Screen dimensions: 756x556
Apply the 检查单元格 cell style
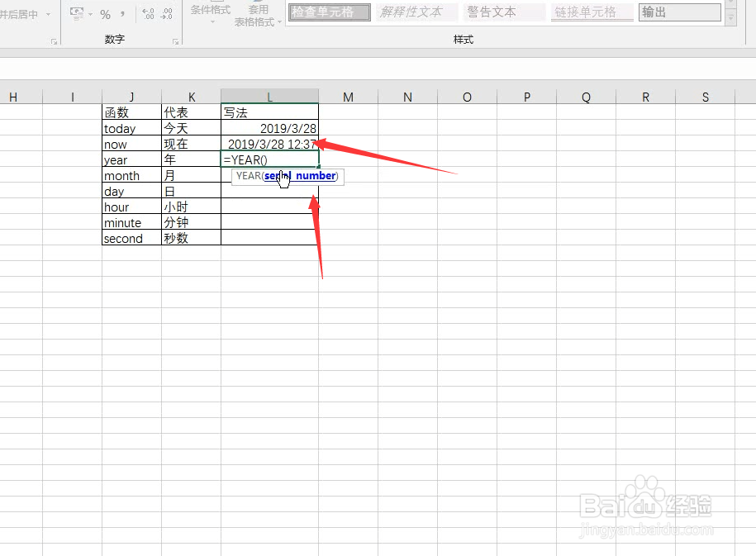[x=330, y=12]
